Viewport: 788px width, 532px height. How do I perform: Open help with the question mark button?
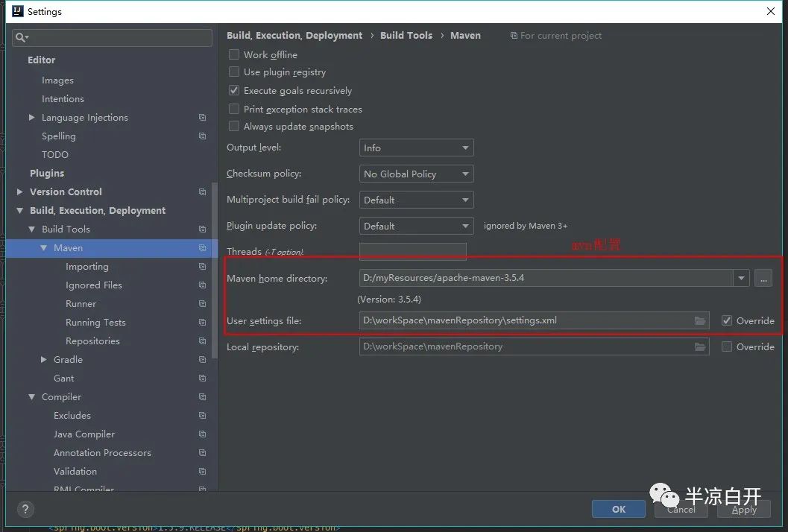25,509
